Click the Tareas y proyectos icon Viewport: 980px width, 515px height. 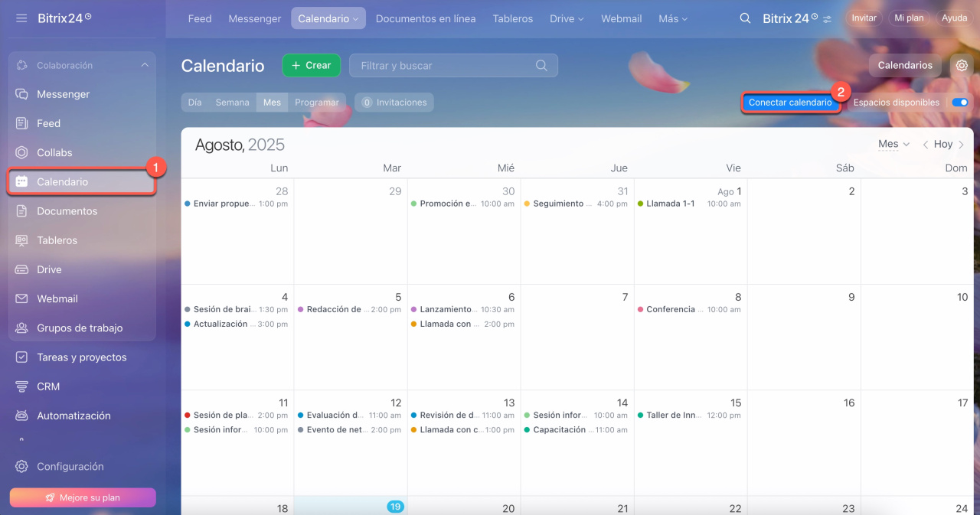click(22, 357)
